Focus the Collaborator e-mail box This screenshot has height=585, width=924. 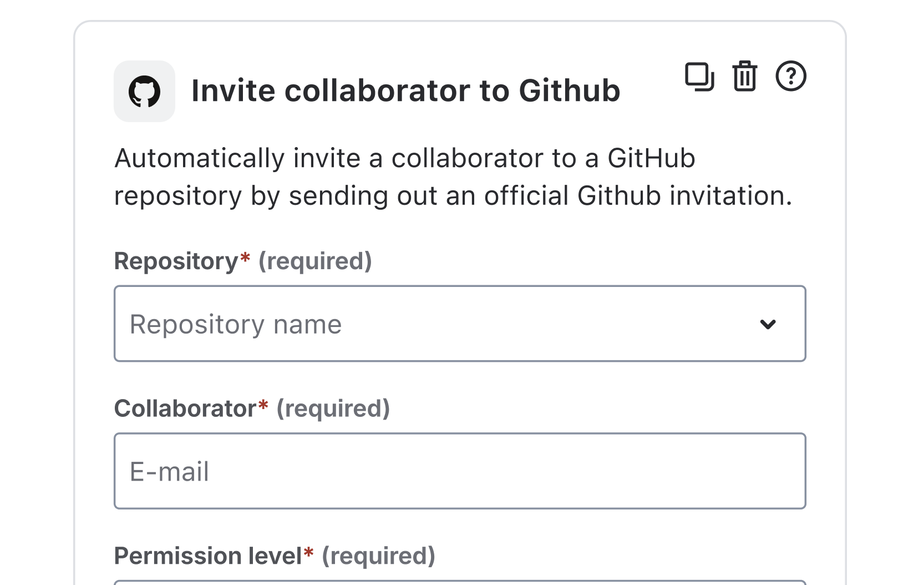[459, 471]
